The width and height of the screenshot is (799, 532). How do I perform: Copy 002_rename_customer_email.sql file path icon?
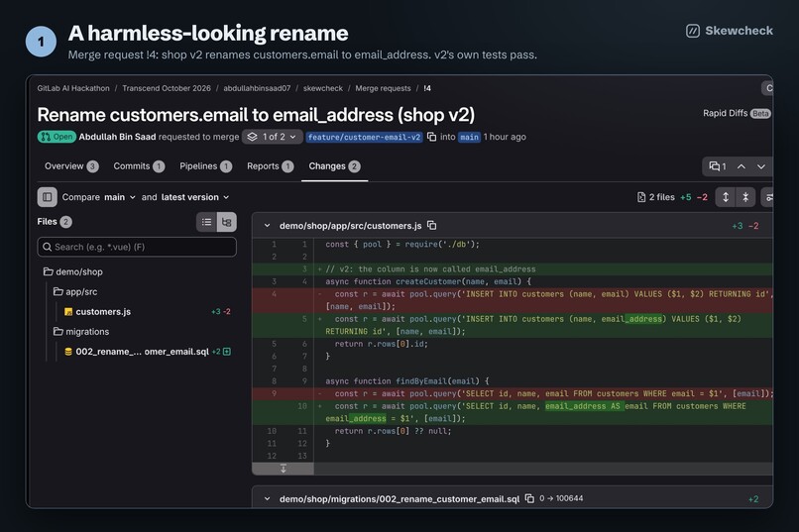coord(530,498)
